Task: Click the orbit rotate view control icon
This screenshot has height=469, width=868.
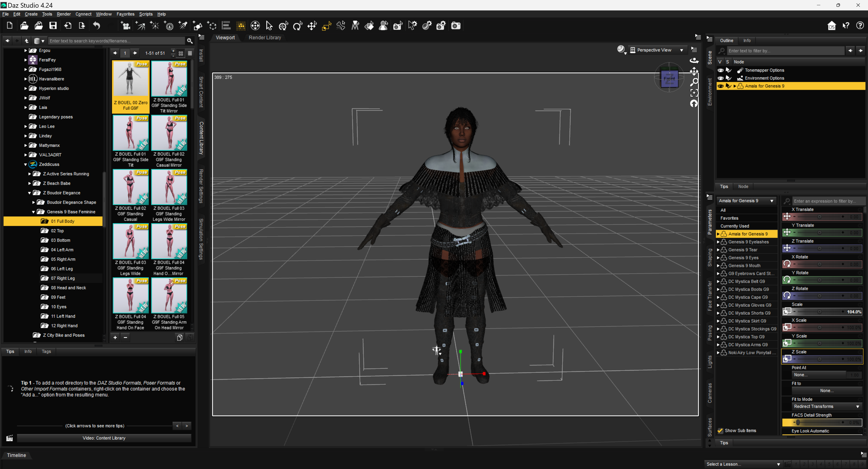Action: click(694, 61)
